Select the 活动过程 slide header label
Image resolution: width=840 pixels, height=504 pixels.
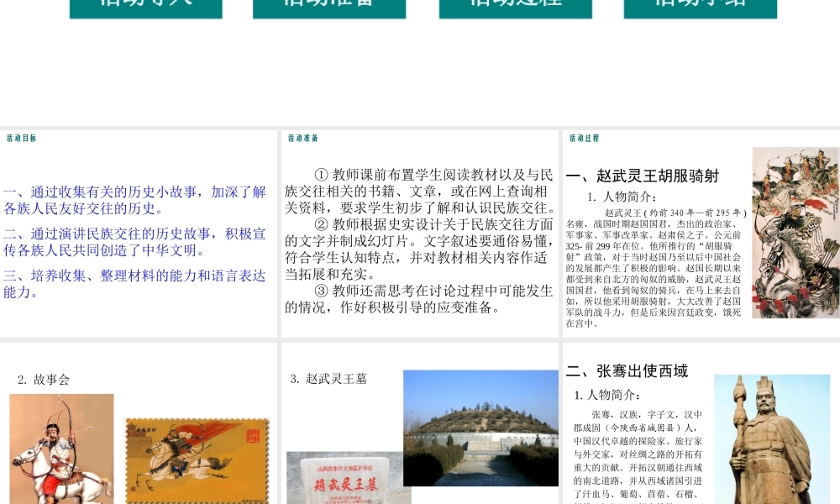pyautogui.click(x=585, y=139)
